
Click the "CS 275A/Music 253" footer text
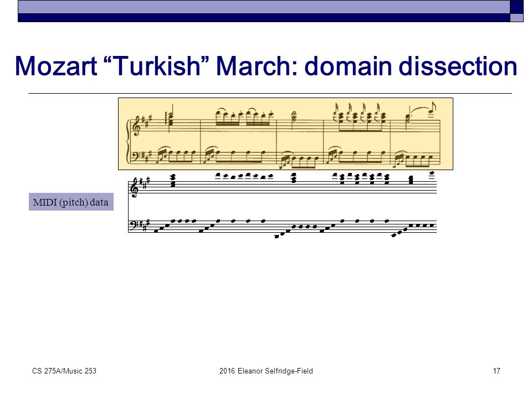(x=64, y=371)
